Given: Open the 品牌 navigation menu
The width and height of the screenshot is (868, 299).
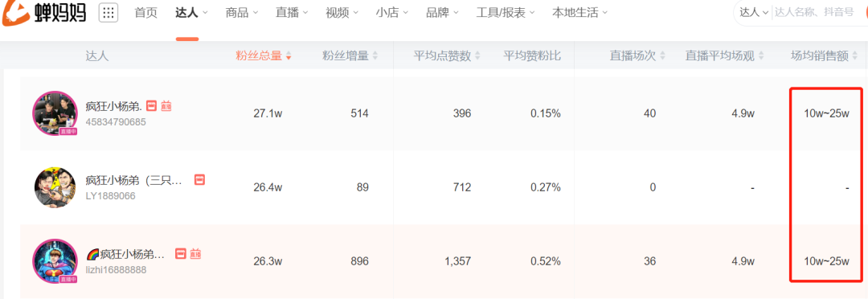Looking at the screenshot, I should (442, 13).
